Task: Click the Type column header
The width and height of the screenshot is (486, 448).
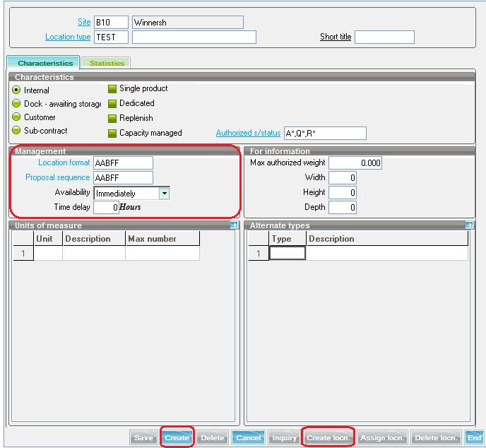Action: coord(288,239)
